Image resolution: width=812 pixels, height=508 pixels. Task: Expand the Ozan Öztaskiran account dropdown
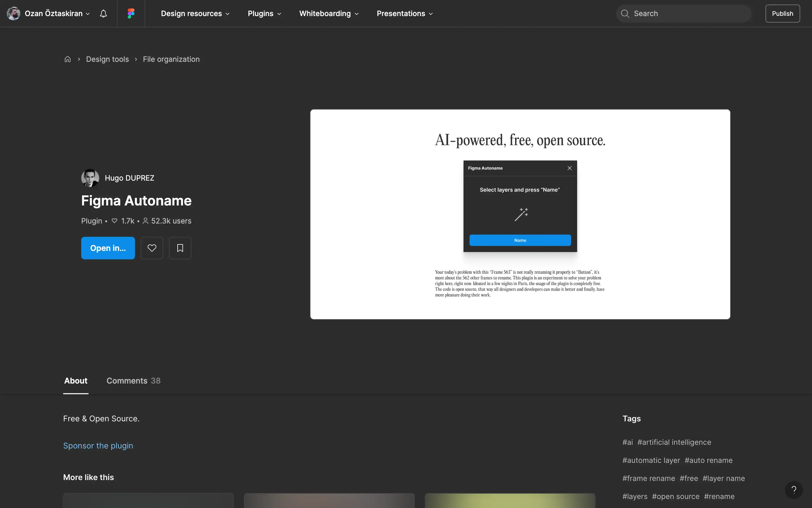57,14
